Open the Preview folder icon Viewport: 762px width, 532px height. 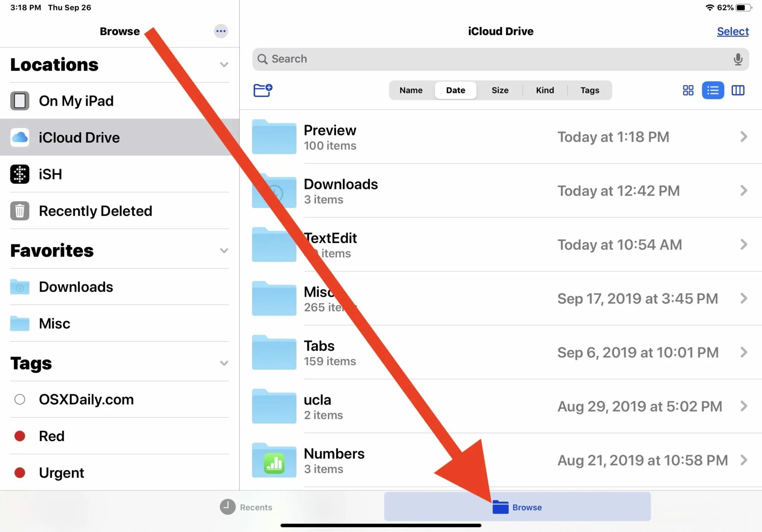point(274,136)
